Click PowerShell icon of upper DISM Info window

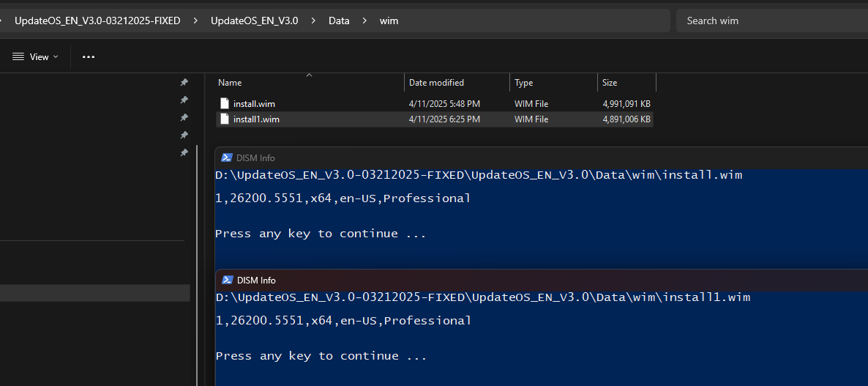[x=226, y=157]
